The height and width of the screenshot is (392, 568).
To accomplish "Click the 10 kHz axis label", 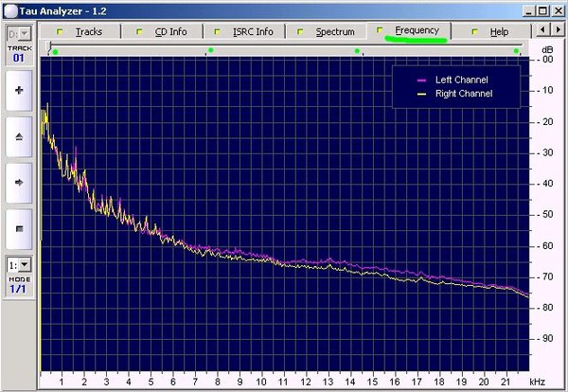I will pos(261,382).
